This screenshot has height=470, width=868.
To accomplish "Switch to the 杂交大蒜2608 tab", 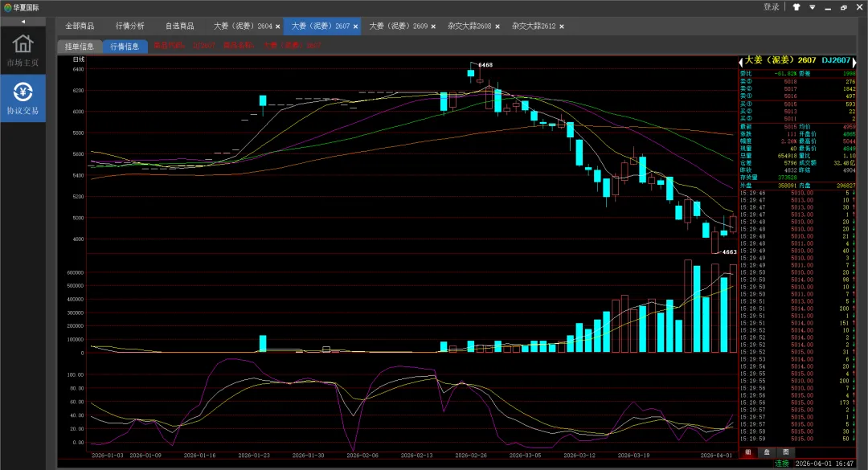I will click(x=469, y=26).
